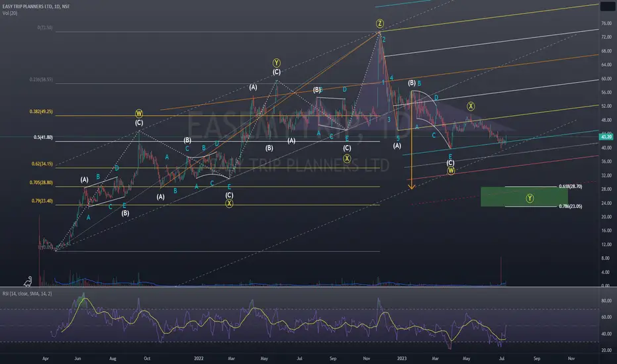The image size is (617, 364).
Task: Click the green target zone rectangle
Action: coord(524,197)
